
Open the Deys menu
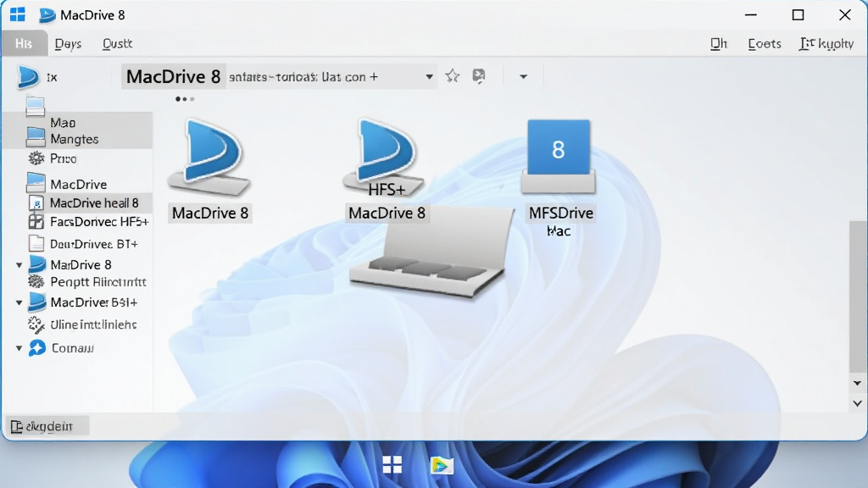pyautogui.click(x=68, y=44)
